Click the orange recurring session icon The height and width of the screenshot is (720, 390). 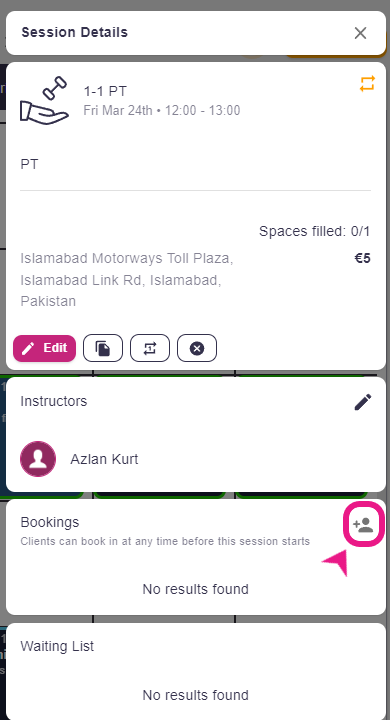(x=367, y=84)
